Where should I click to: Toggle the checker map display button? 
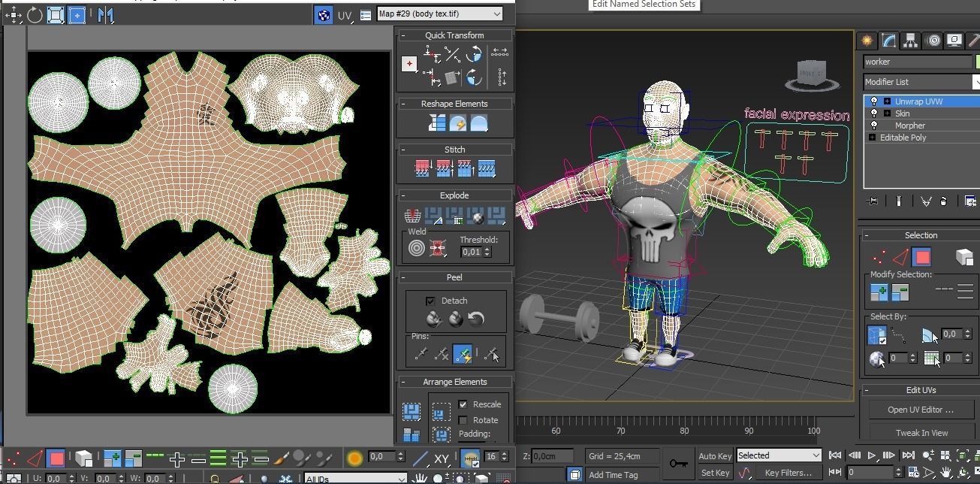(x=324, y=14)
